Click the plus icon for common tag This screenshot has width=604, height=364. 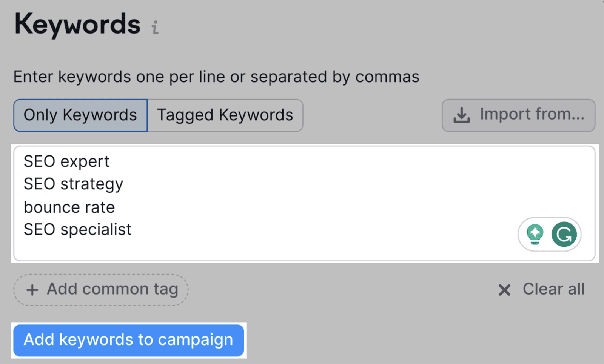point(32,290)
